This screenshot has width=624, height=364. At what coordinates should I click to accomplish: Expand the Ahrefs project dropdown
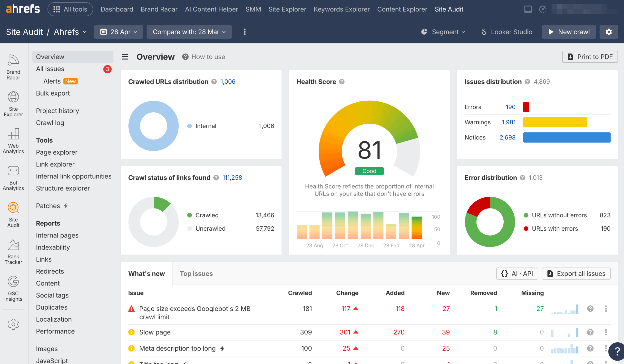click(70, 32)
